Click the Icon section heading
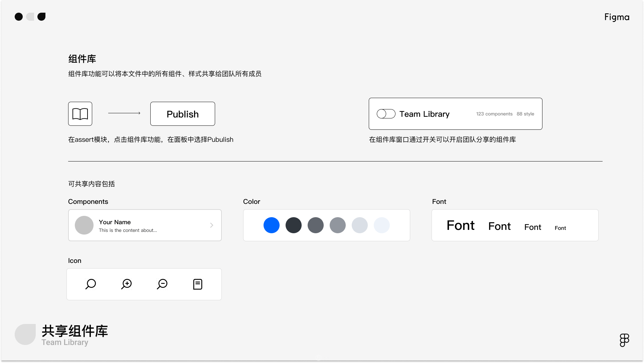Image resolution: width=644 pixels, height=363 pixels. pyautogui.click(x=75, y=261)
